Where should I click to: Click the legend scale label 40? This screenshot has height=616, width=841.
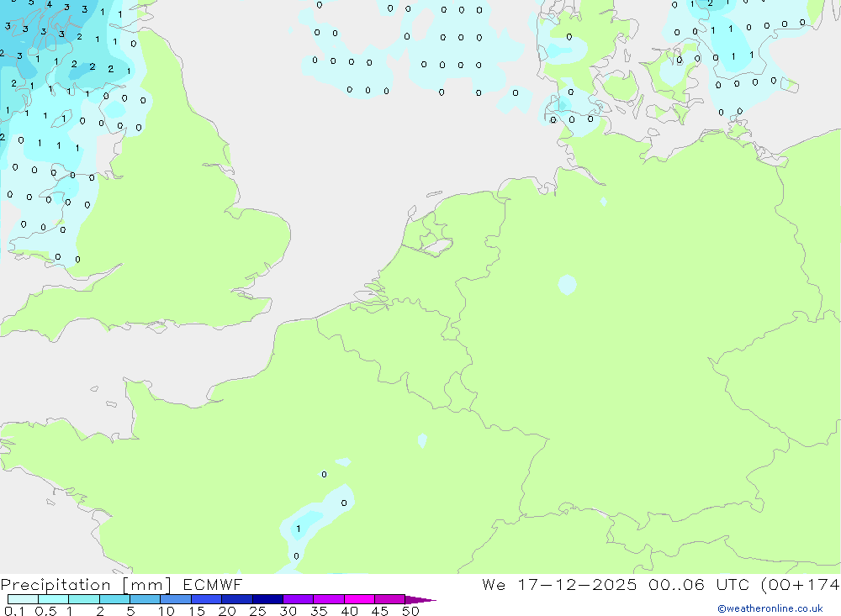(349, 611)
